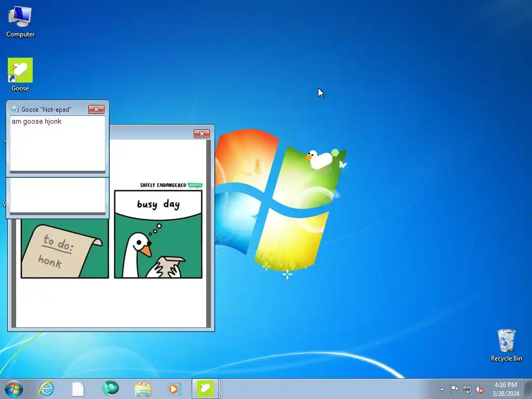Launch Windows Media Player from the taskbar
Image resolution: width=532 pixels, height=399 pixels.
point(174,389)
